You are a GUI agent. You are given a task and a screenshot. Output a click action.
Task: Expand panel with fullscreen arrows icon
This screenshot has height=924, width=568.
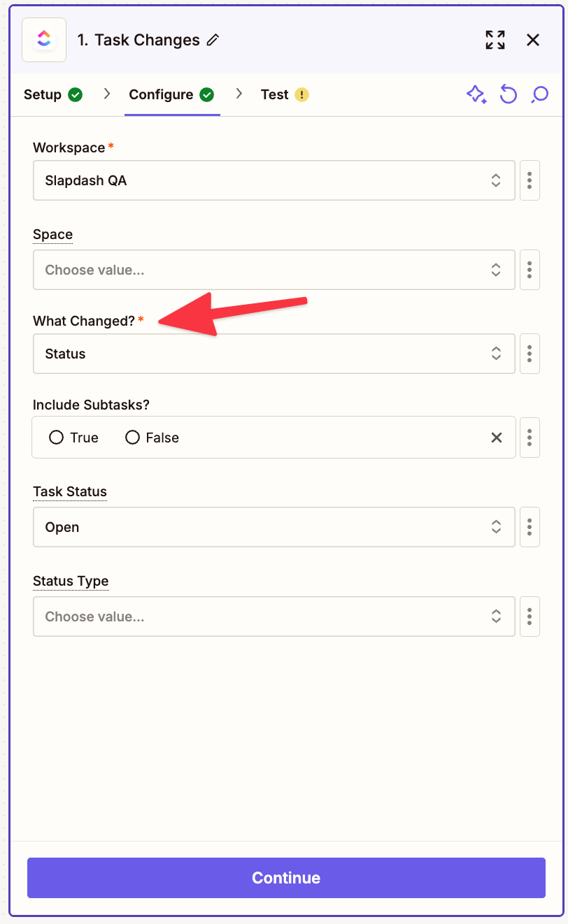click(495, 40)
